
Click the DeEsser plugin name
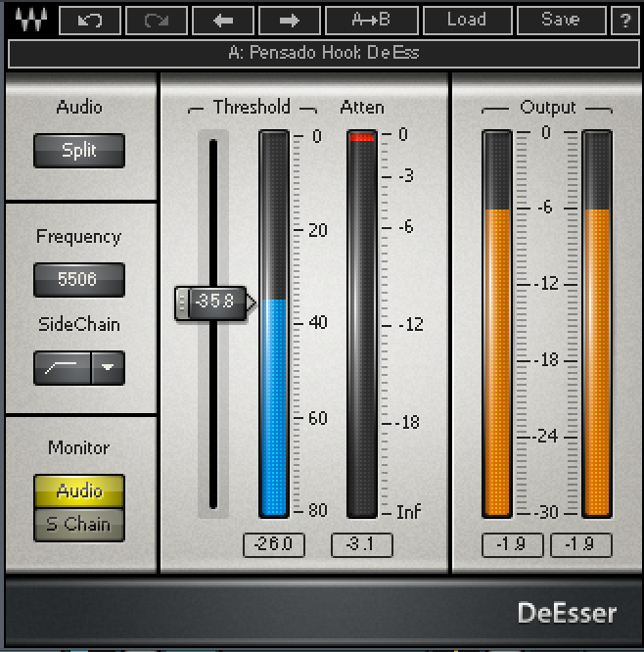[x=567, y=613]
